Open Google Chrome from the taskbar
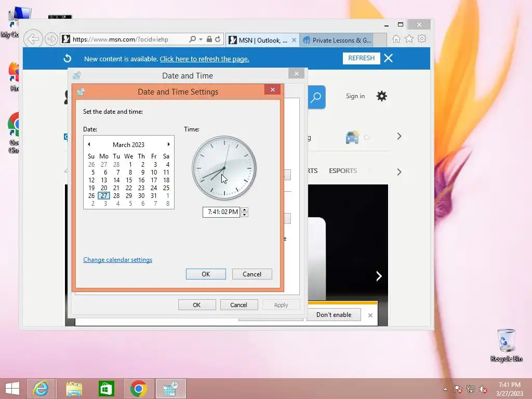Screen dimensions: 532x399 pos(138,389)
